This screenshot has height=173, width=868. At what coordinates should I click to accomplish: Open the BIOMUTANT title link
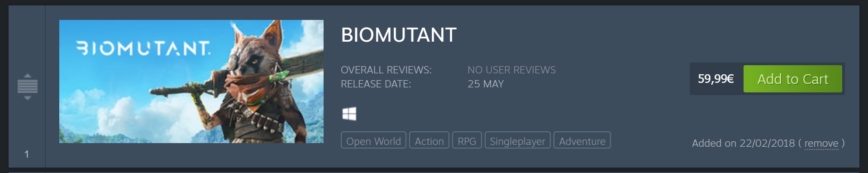tap(399, 35)
